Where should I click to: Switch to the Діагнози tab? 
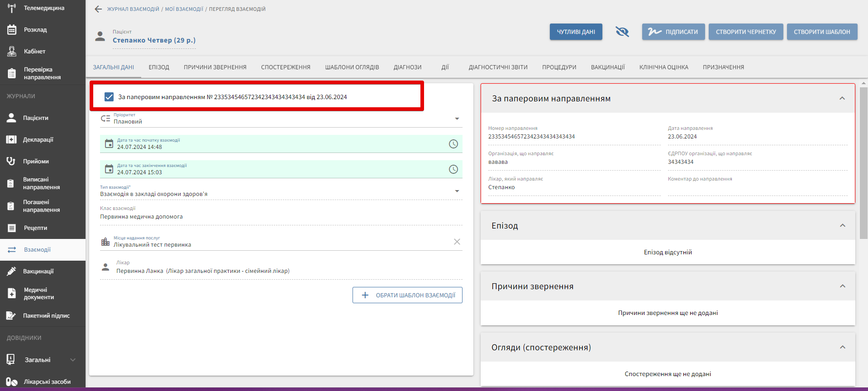click(407, 67)
